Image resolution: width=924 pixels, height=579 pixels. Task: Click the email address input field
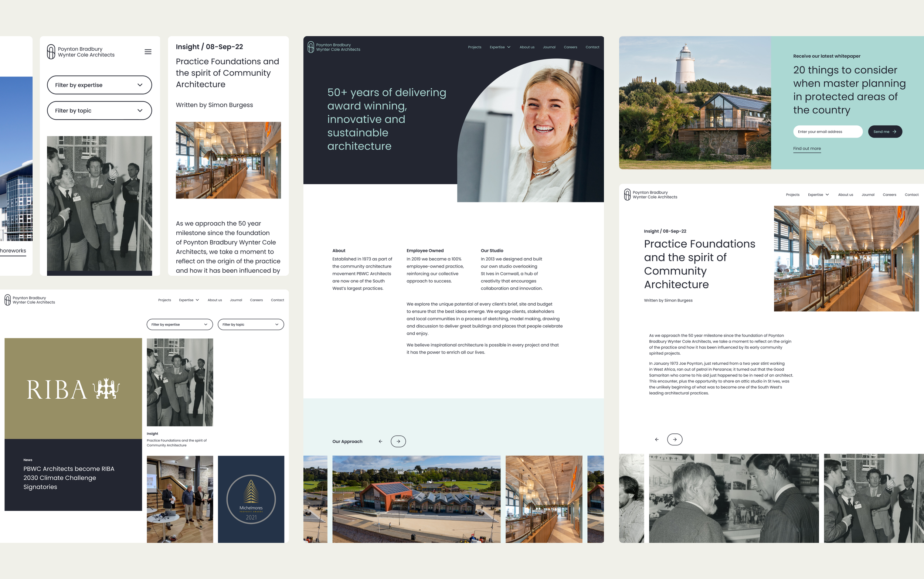click(x=827, y=132)
